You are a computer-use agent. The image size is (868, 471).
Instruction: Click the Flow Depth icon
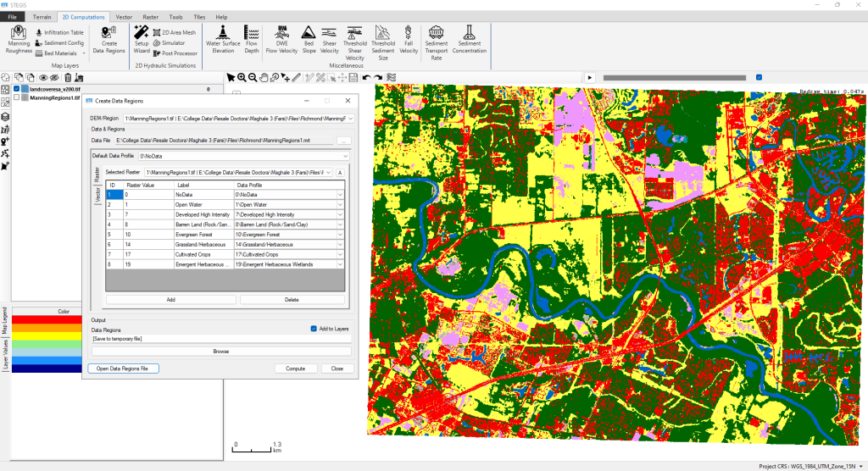click(x=251, y=39)
